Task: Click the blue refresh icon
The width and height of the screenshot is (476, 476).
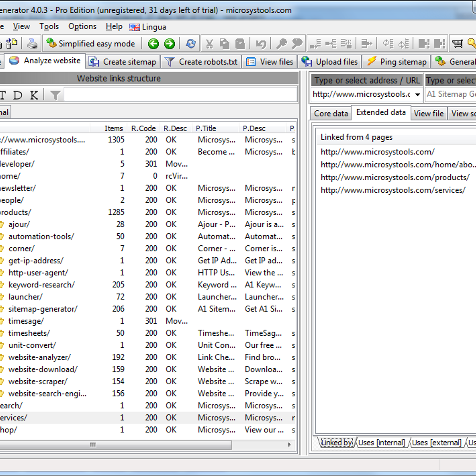Action: (191, 44)
